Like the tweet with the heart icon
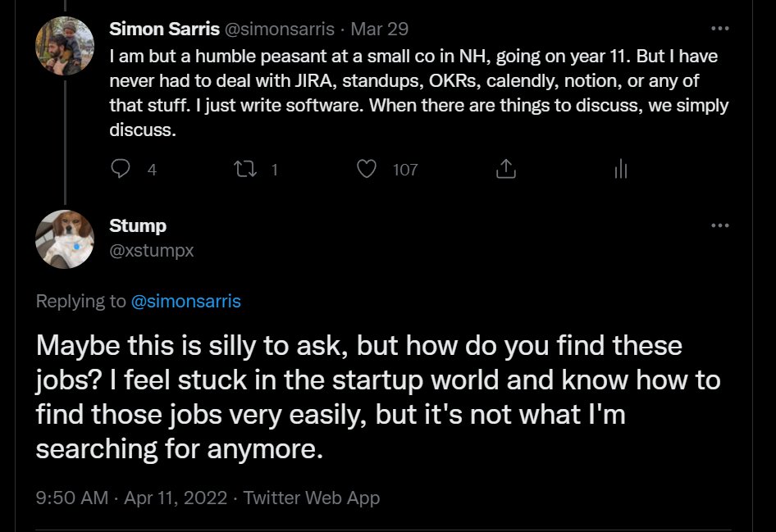Screen dimensions: 776x532 coord(367,170)
